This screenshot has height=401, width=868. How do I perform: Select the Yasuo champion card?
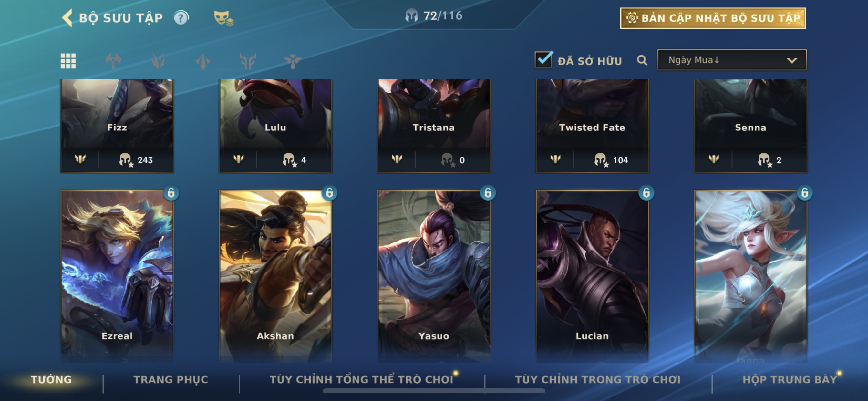click(434, 276)
